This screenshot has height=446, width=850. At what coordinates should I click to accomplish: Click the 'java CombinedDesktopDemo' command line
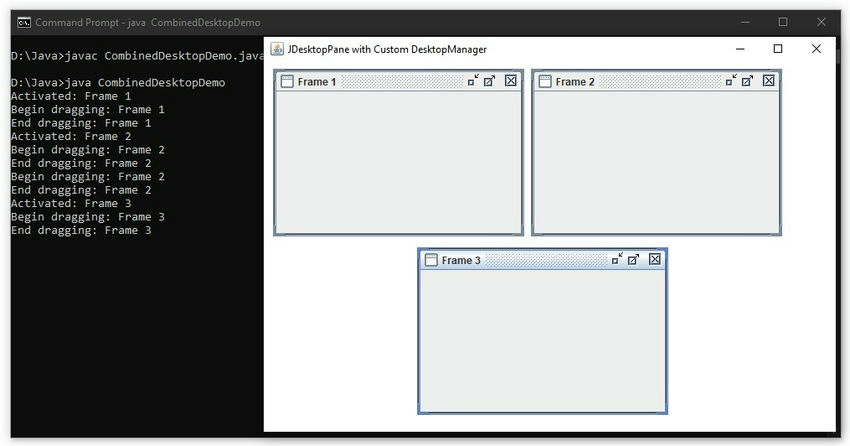click(x=118, y=83)
